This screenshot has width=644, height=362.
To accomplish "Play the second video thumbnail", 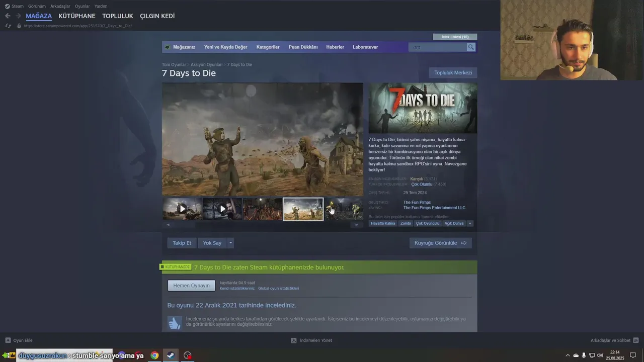I will 222,209.
